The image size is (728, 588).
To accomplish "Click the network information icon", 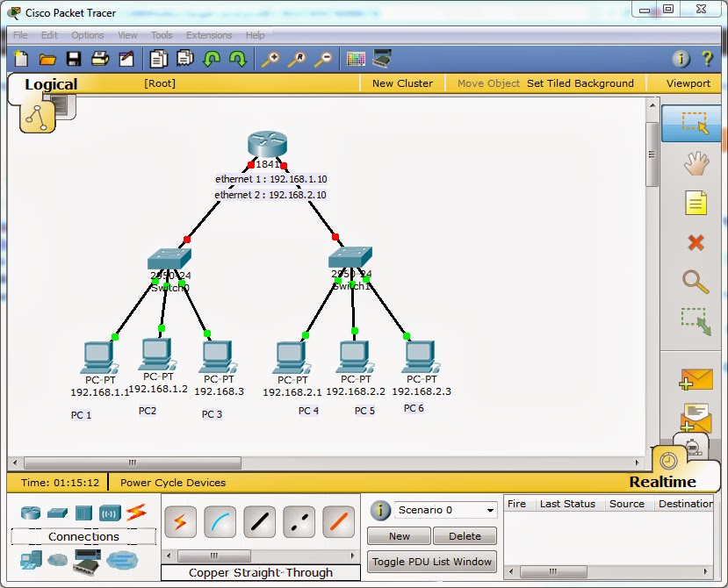I will (681, 59).
